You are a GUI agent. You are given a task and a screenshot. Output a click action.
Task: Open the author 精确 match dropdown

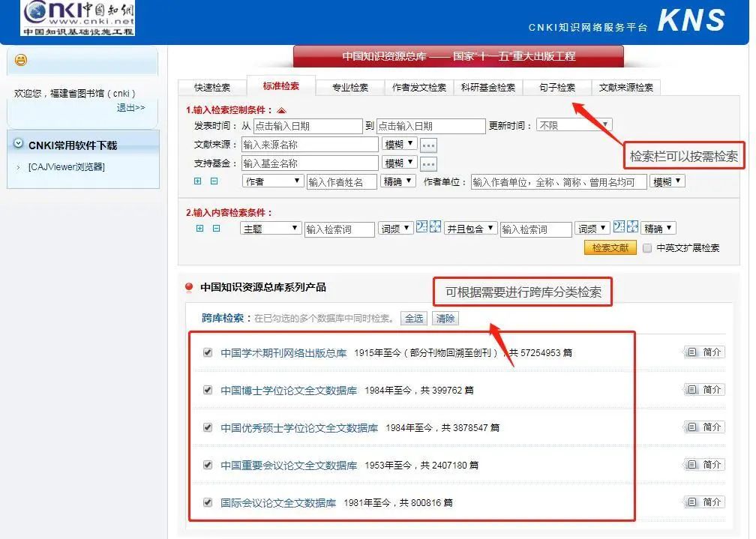pos(397,181)
